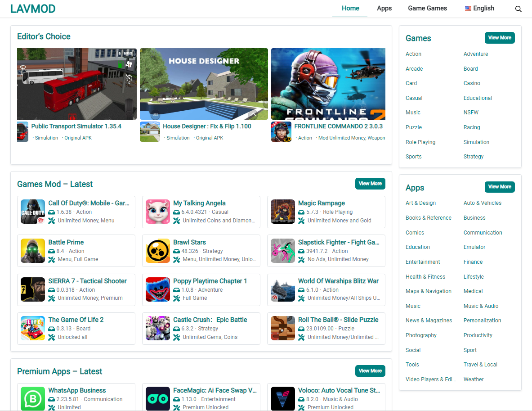Viewport: 532px width, 411px height.
Task: Select the Casino games category
Action: click(472, 83)
